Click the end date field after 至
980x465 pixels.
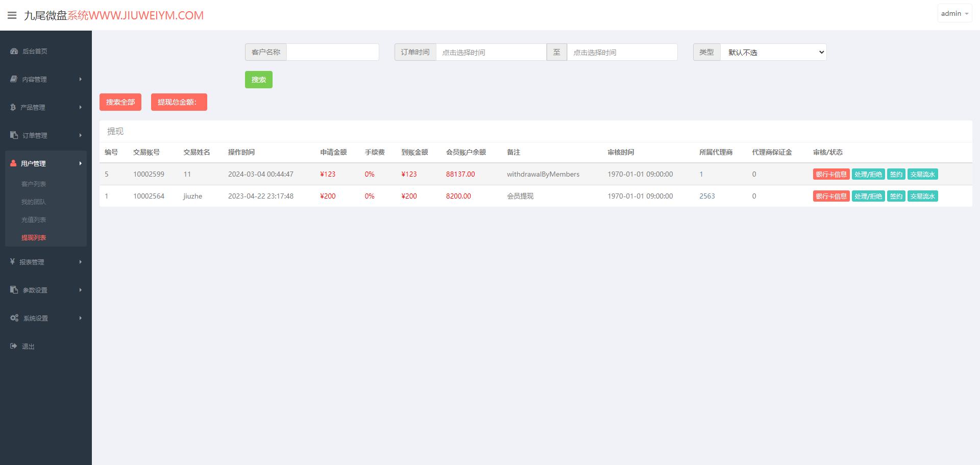[622, 52]
